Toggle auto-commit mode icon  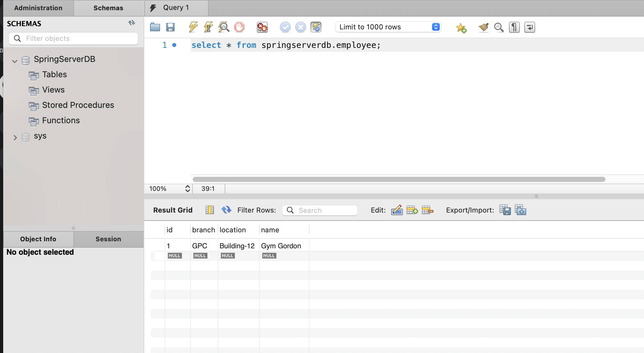(316, 27)
